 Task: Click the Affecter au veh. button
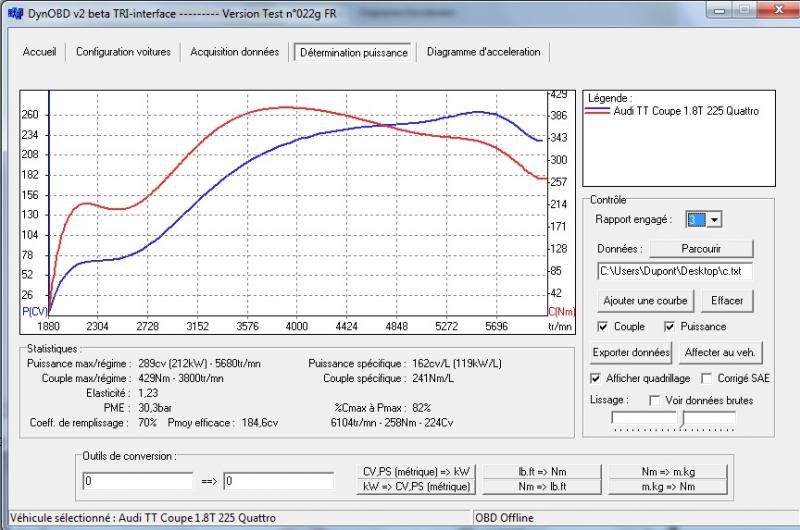pos(718,353)
